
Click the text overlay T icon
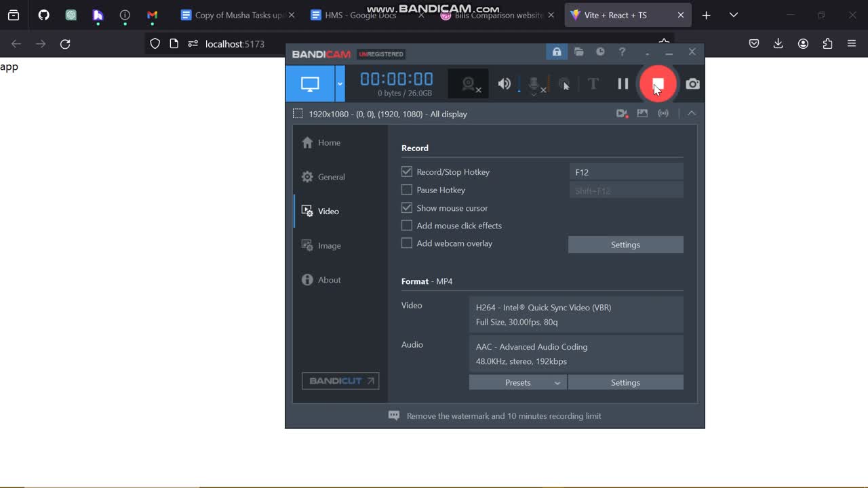point(593,83)
